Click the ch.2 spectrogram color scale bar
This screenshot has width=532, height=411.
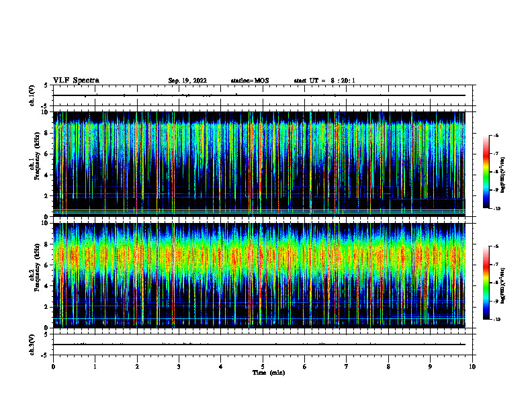[486, 283]
